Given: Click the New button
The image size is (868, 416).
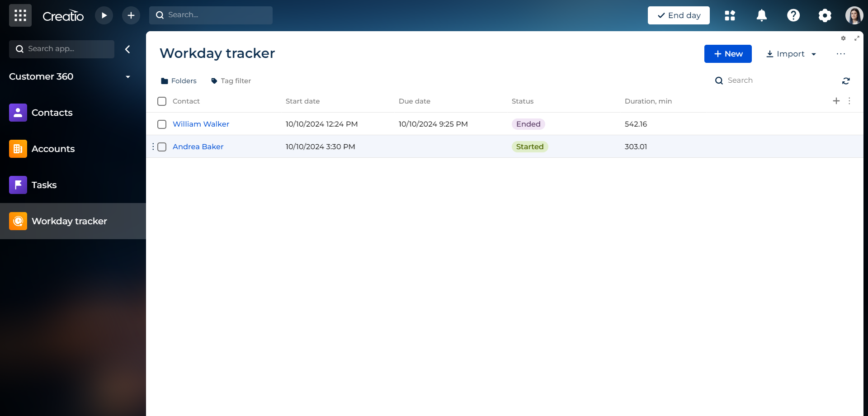Looking at the screenshot, I should tap(728, 54).
